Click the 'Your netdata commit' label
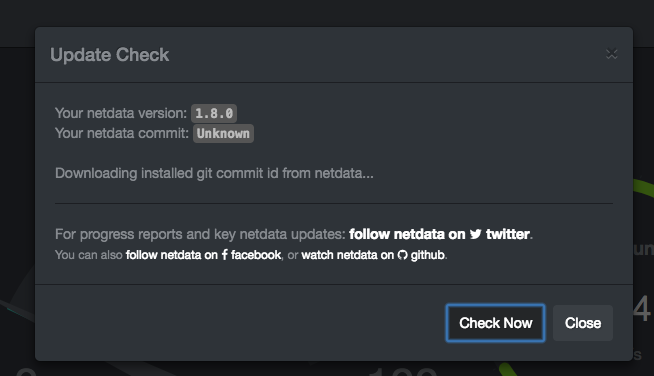This screenshot has width=654, height=376. click(x=122, y=133)
